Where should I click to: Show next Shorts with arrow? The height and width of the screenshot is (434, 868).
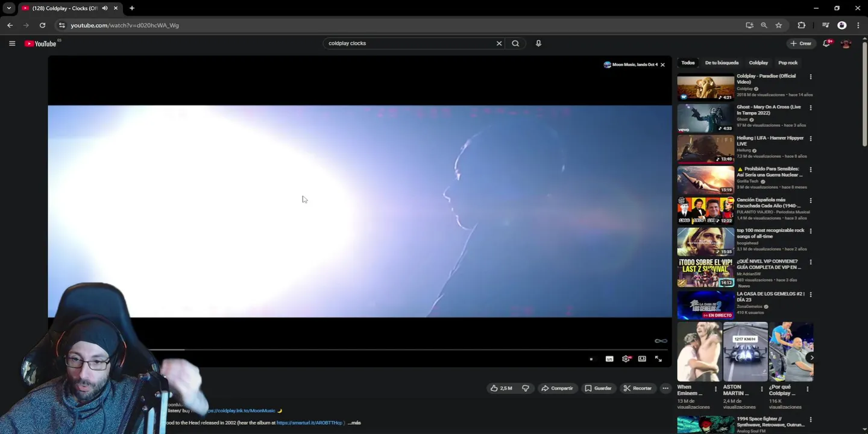tap(811, 357)
